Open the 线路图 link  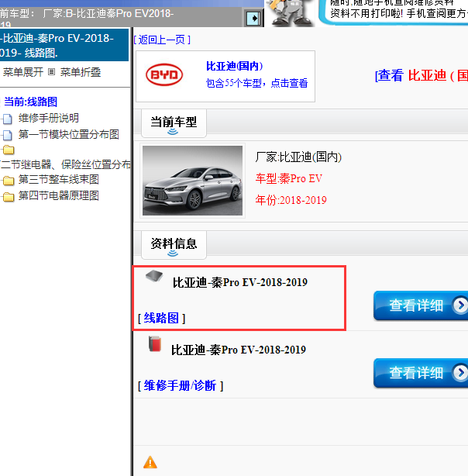coord(161,318)
